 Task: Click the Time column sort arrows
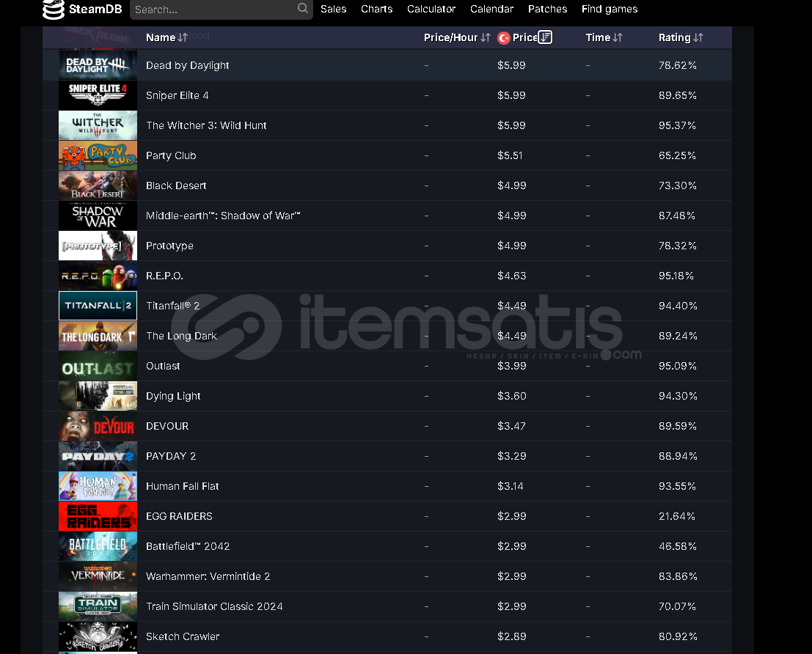(x=618, y=37)
